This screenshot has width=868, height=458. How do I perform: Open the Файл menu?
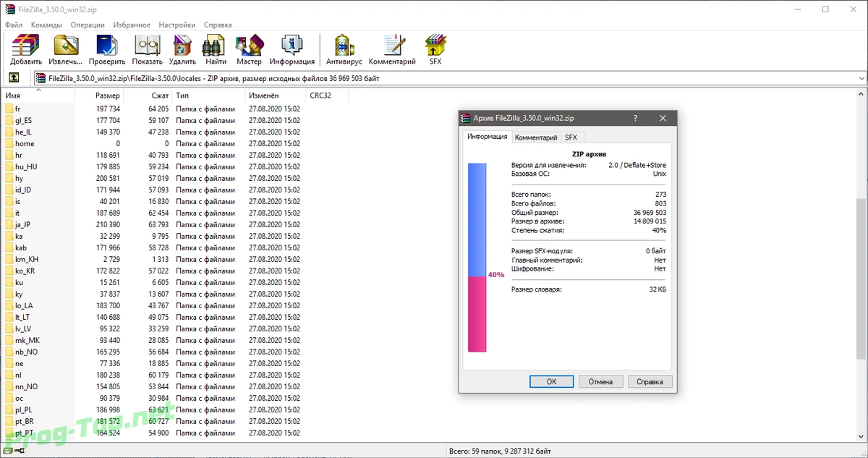(14, 25)
